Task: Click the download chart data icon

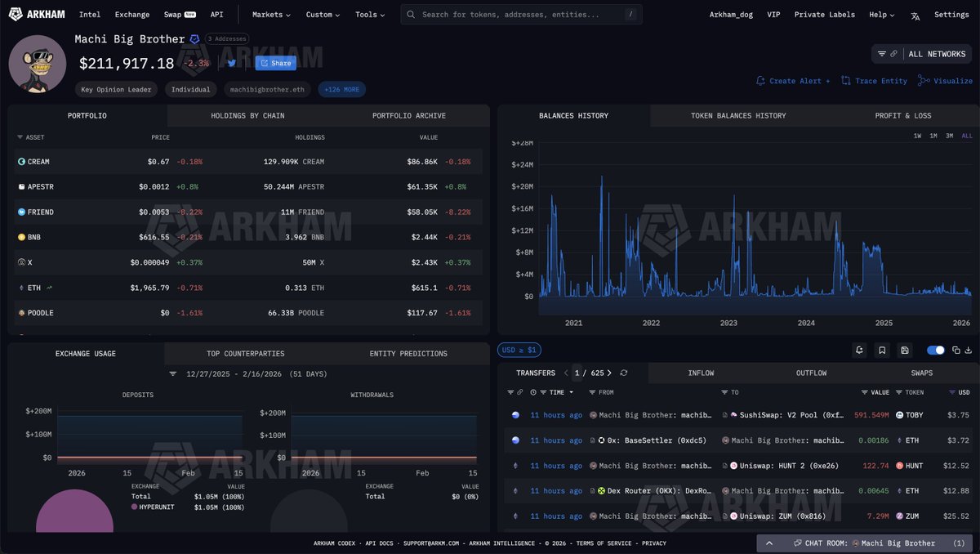Action: pyautogui.click(x=969, y=351)
